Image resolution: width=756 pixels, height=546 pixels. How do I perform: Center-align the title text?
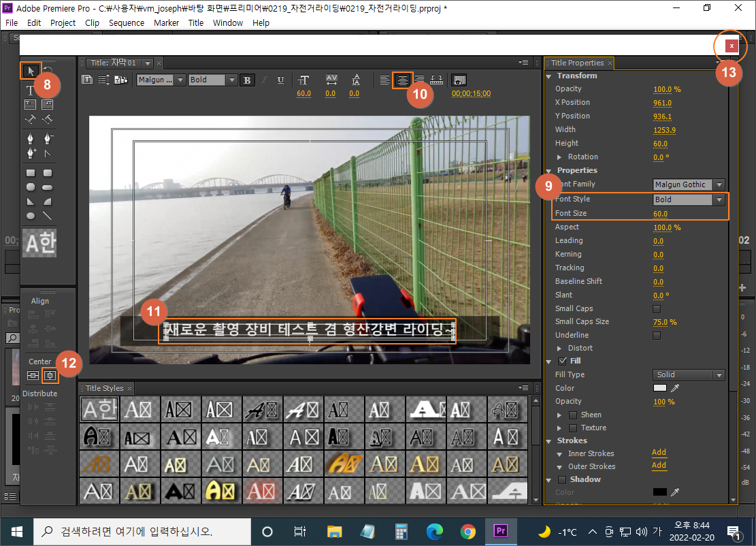pos(402,80)
